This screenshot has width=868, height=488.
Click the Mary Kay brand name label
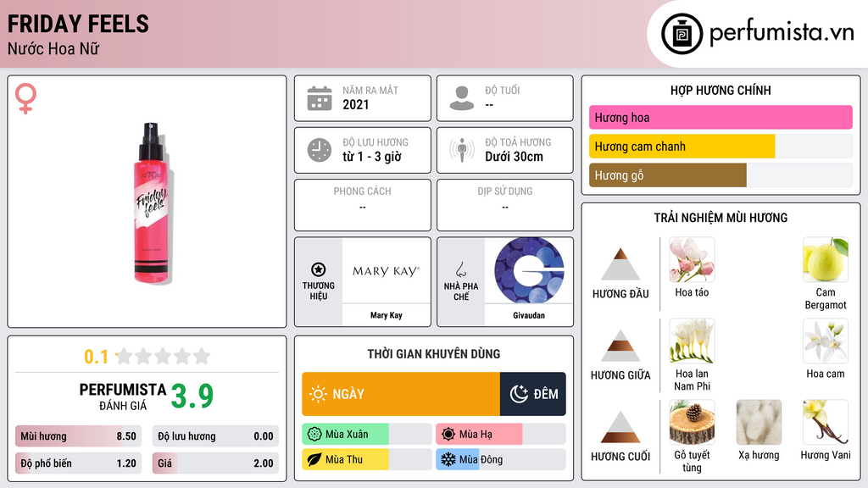tap(387, 315)
